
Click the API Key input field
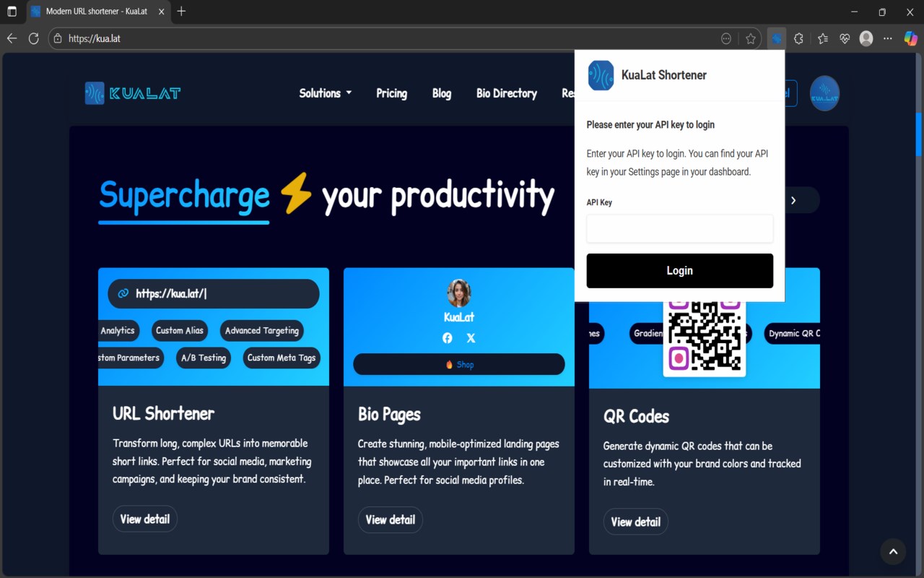tap(680, 228)
